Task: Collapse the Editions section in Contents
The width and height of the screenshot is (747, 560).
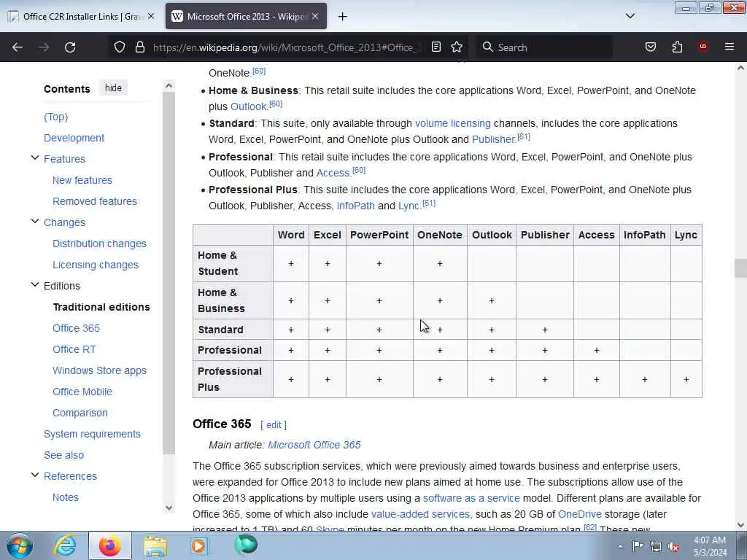Action: (35, 285)
